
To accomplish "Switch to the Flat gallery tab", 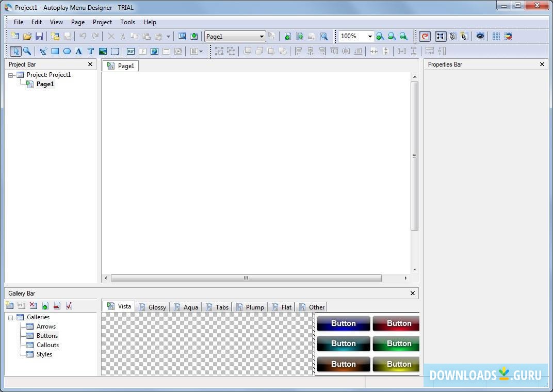I will click(x=282, y=307).
